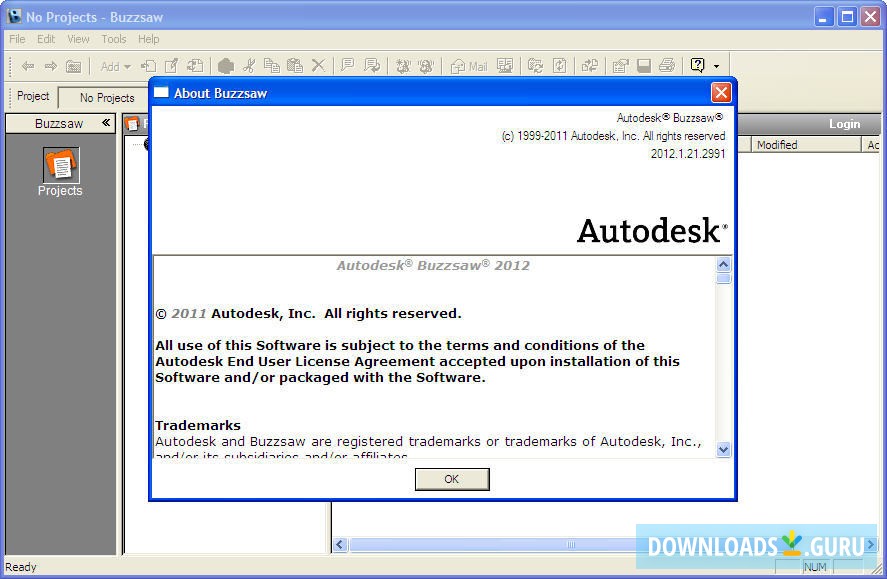Switch to the Project tab
The width and height of the screenshot is (887, 579).
pos(32,96)
